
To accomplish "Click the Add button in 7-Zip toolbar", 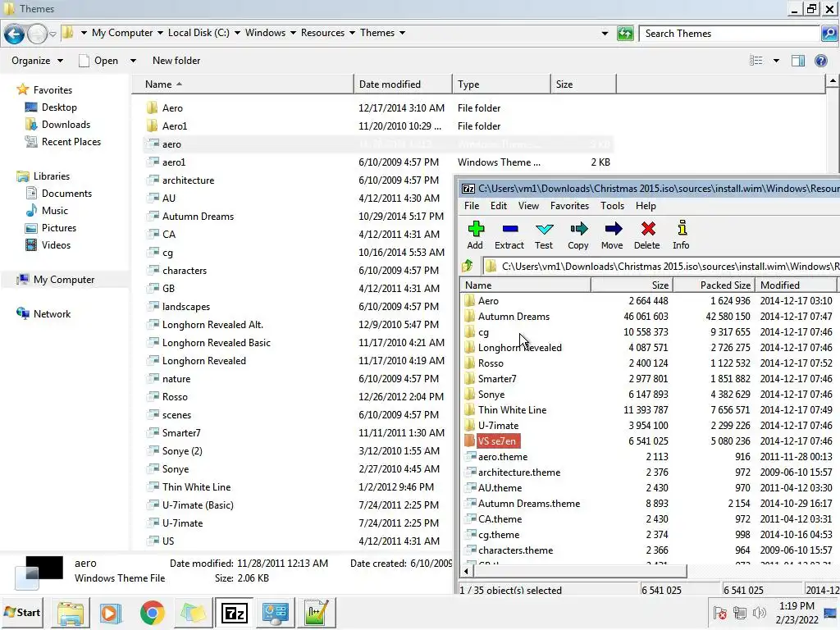I will (x=475, y=235).
